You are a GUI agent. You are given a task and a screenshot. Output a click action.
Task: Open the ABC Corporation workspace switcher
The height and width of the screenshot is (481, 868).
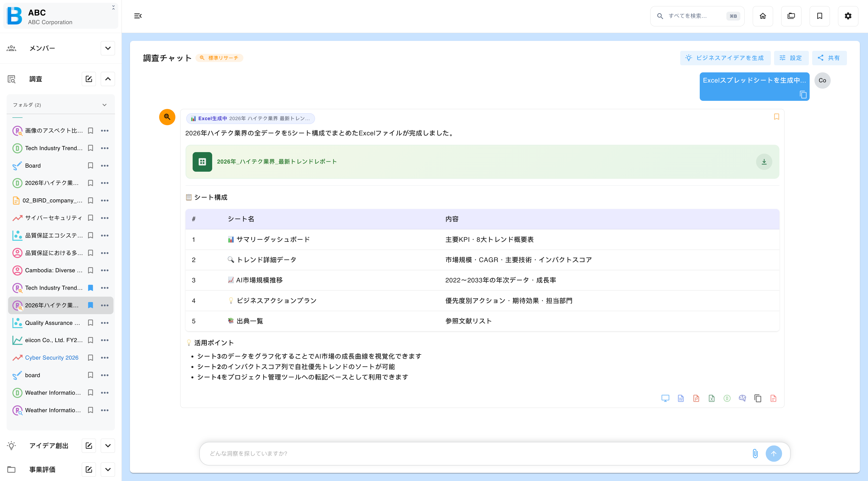(61, 16)
